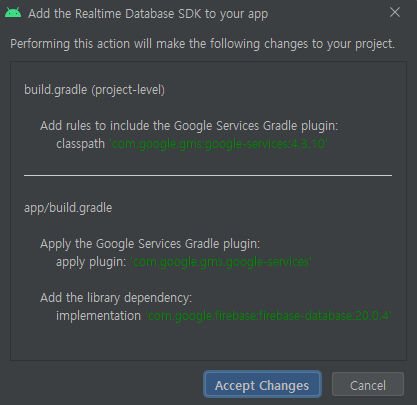Image resolution: width=417 pixels, height=405 pixels.
Task: Click the blank space left of Accept Changes
Action: (x=107, y=384)
